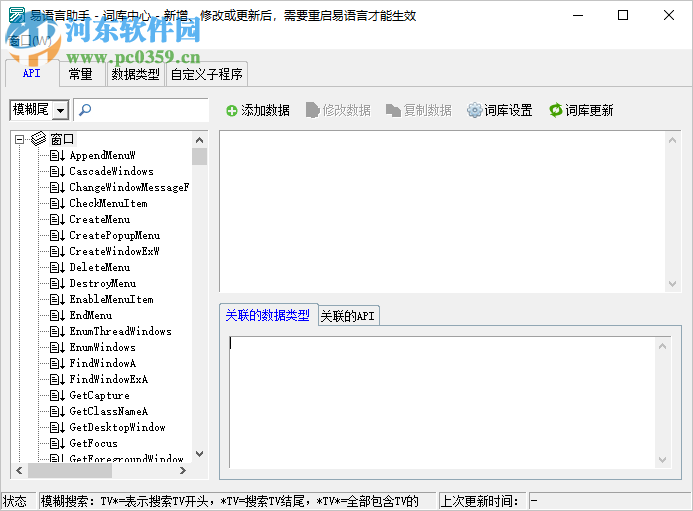Select CheckMenuItem in the tree

pos(108,203)
